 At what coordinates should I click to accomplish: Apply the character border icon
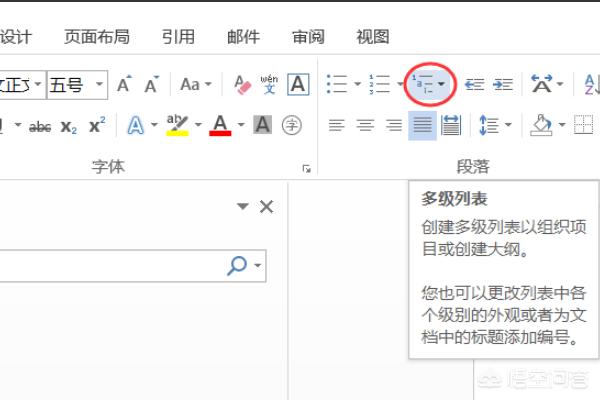[x=297, y=85]
